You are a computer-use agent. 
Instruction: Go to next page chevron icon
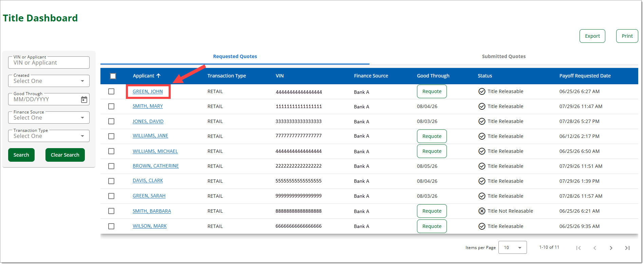click(x=611, y=248)
